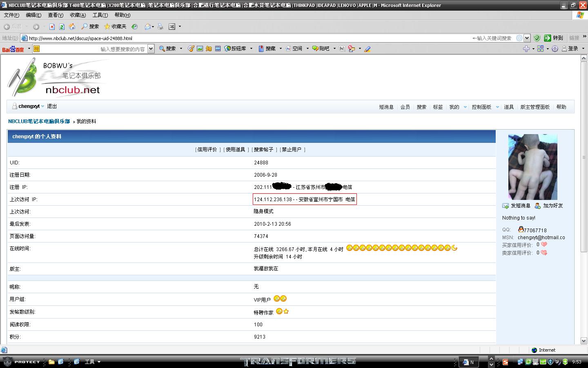Click the QQ penguin icon beside number

click(x=521, y=230)
